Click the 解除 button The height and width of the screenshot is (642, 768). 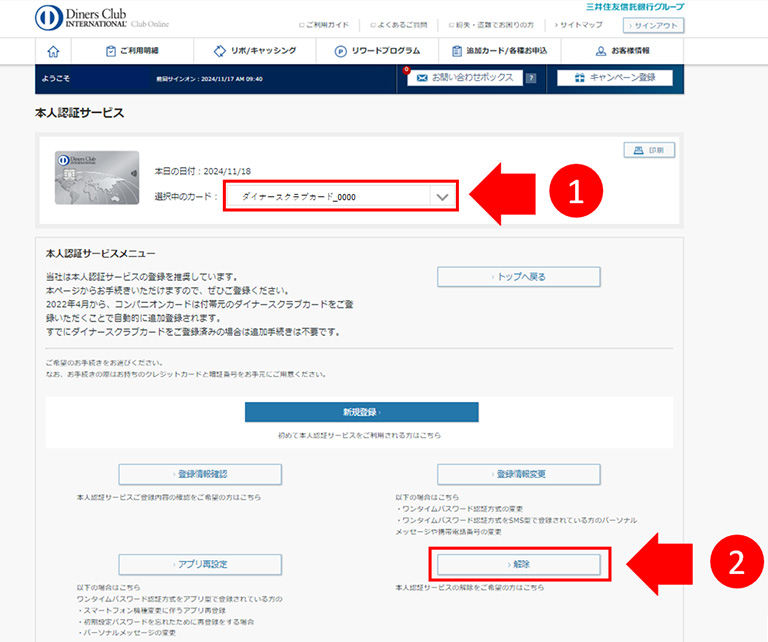[518, 564]
